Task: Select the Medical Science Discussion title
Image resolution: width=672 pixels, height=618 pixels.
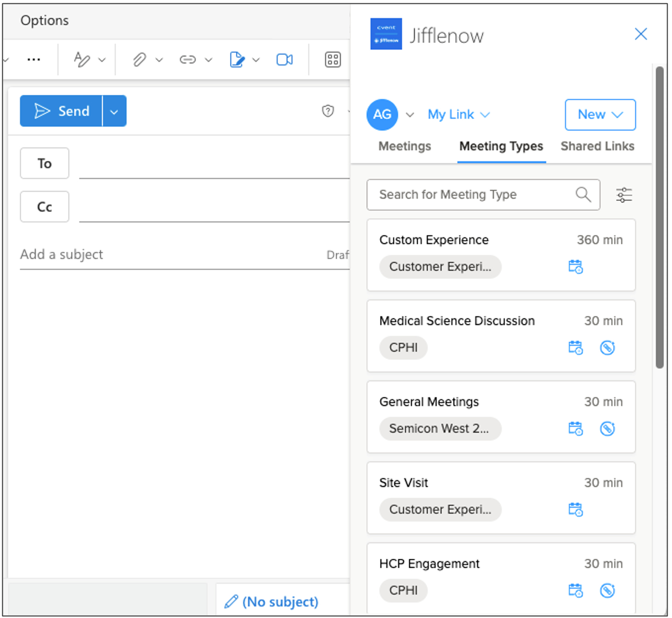Action: click(457, 321)
